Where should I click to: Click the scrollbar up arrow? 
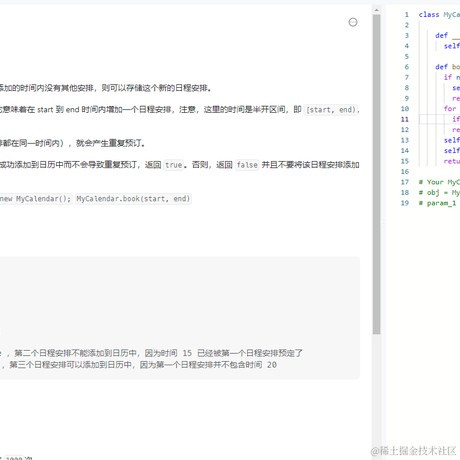tap(376, 10)
